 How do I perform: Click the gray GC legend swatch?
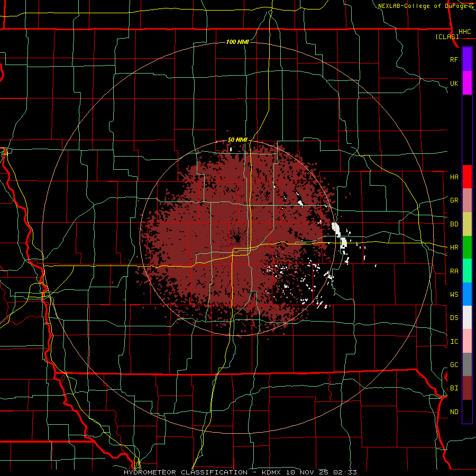point(467,364)
